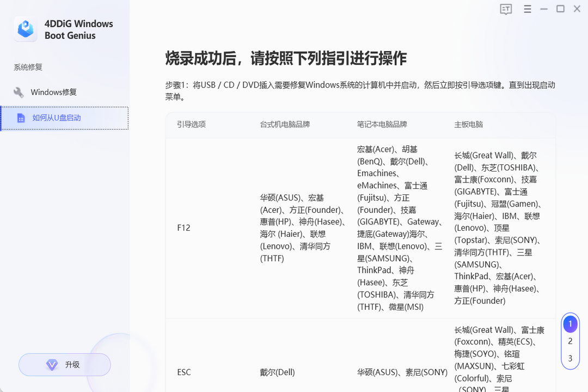588x392 pixels.
Task: Click the minimize icon in the title bar
Action: coord(543,9)
